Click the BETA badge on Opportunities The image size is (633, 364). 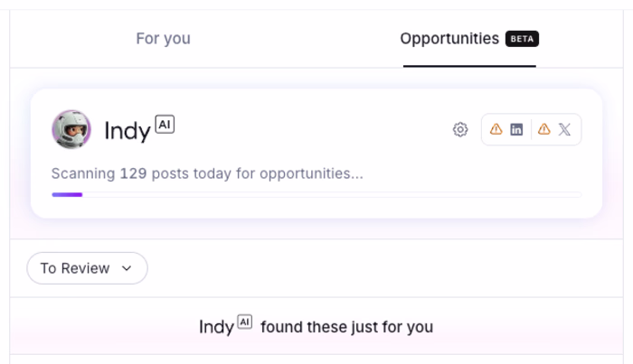point(522,39)
